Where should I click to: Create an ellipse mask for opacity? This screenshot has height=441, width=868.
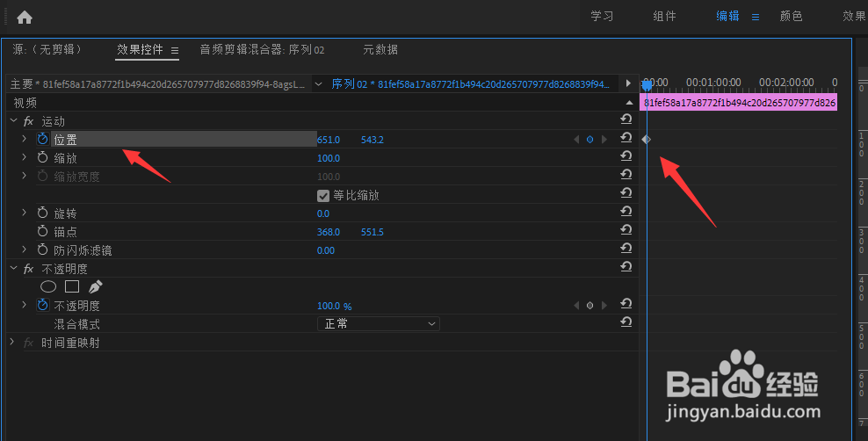coord(48,286)
